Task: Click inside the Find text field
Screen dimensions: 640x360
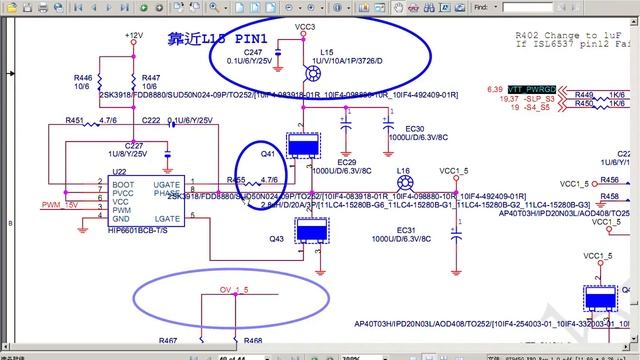Action: click(527, 7)
